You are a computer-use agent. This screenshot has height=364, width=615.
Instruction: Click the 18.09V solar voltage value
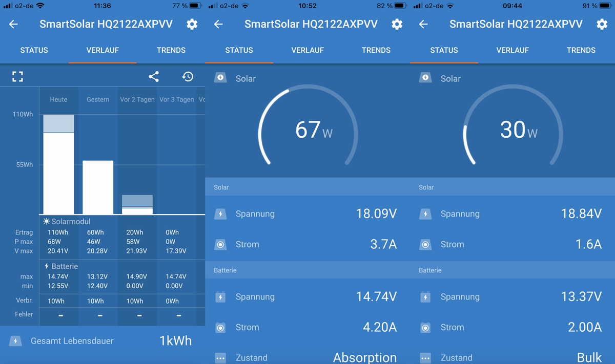tap(376, 213)
